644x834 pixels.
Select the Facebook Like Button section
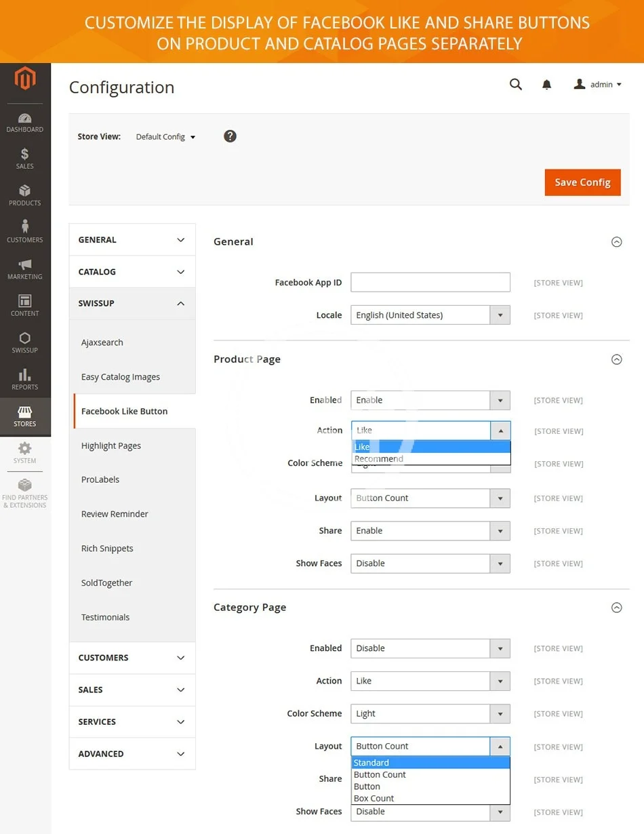(134, 411)
